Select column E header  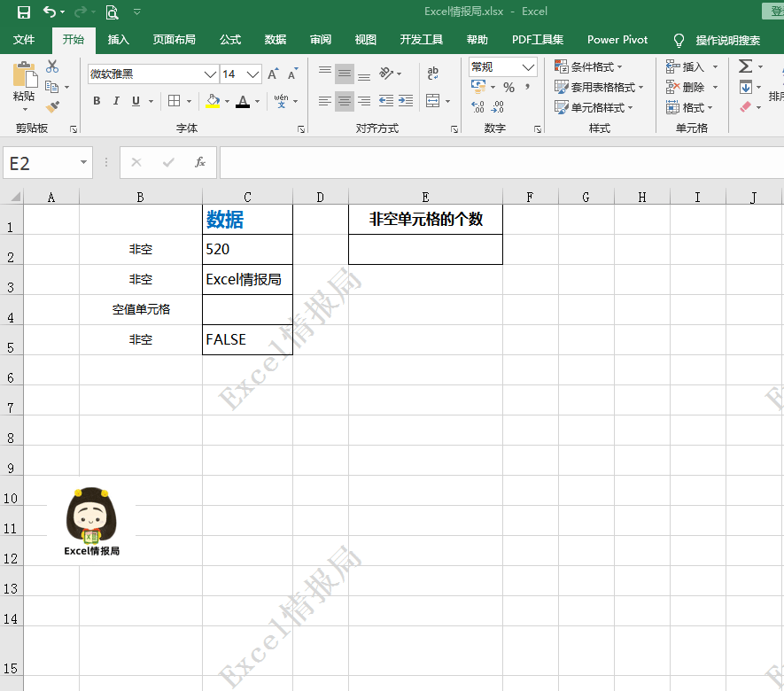click(425, 197)
